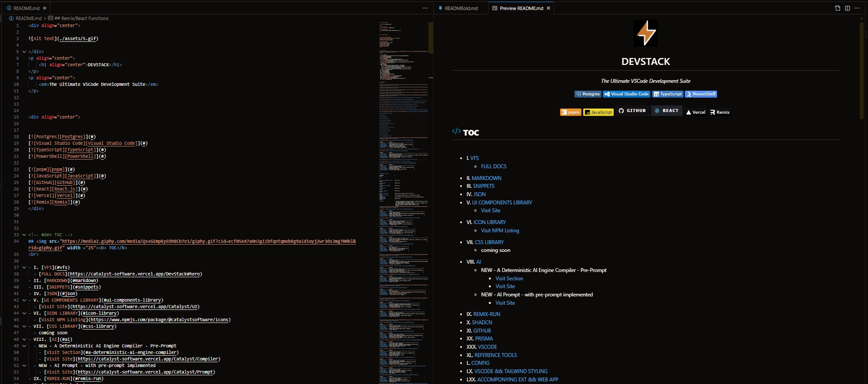Open FULL DOCS link in preview

click(x=494, y=167)
